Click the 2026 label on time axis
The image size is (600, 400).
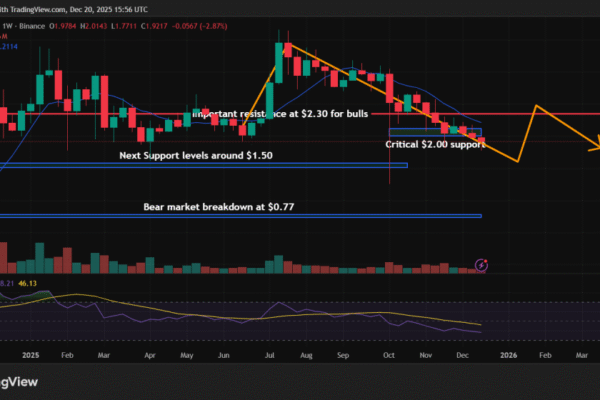509,353
